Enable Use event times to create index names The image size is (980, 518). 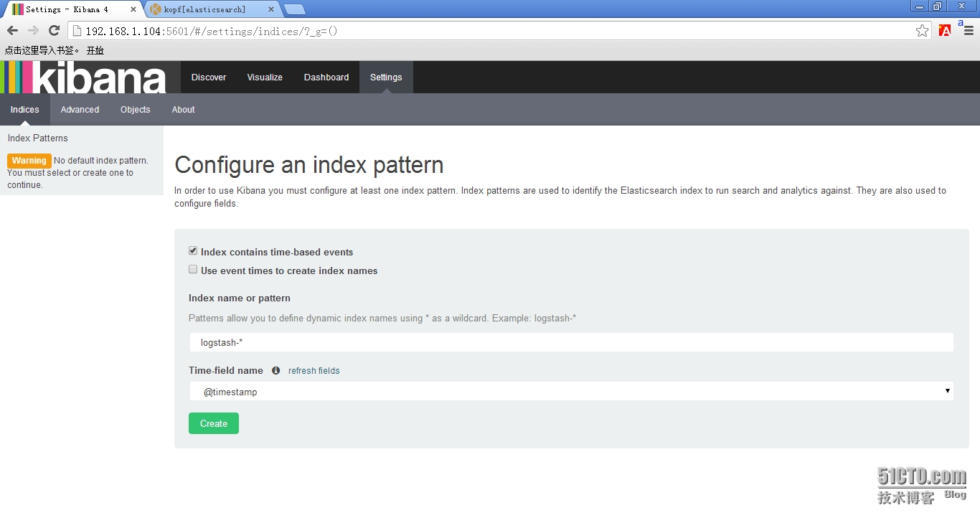click(193, 270)
